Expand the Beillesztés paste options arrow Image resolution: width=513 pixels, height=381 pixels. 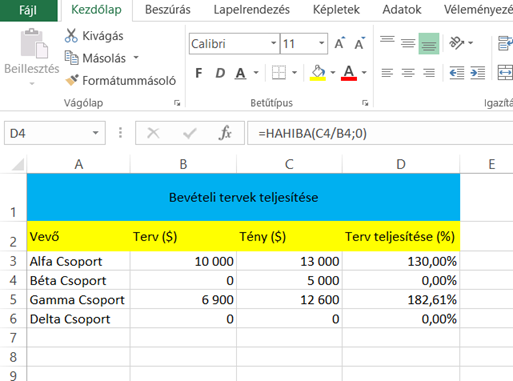click(x=32, y=83)
